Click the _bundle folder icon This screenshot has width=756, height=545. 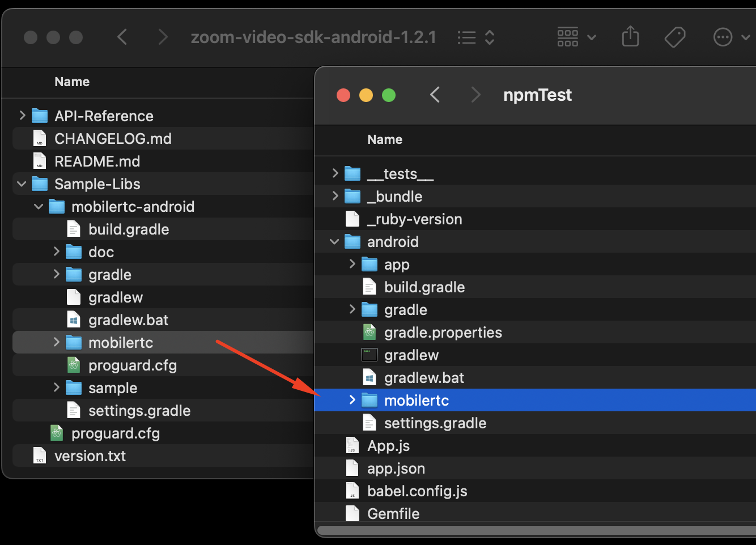click(x=352, y=196)
